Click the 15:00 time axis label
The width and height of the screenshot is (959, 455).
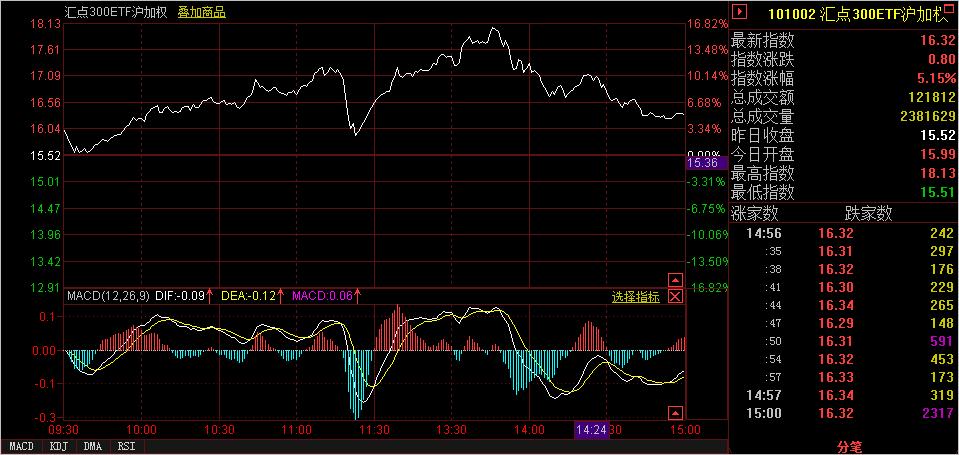click(x=686, y=430)
